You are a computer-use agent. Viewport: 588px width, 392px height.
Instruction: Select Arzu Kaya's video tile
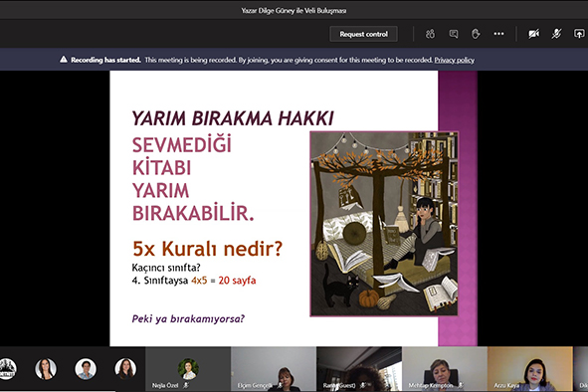(530, 369)
